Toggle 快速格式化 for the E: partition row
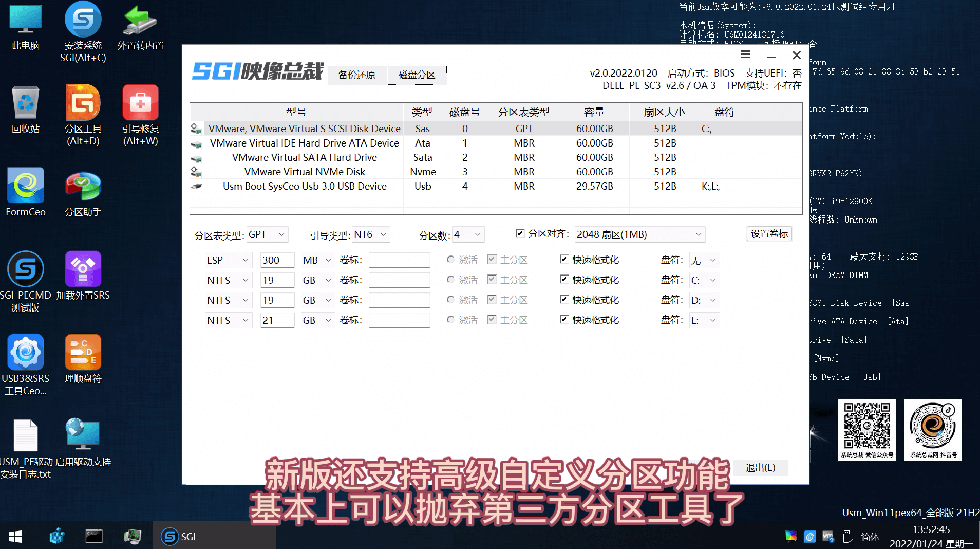The image size is (980, 549). click(564, 319)
